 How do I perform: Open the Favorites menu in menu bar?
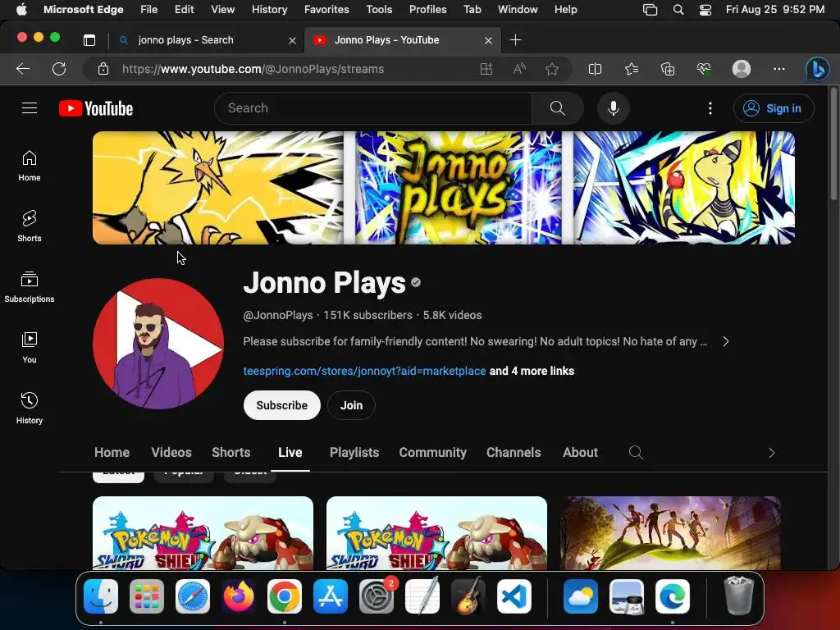tap(326, 10)
